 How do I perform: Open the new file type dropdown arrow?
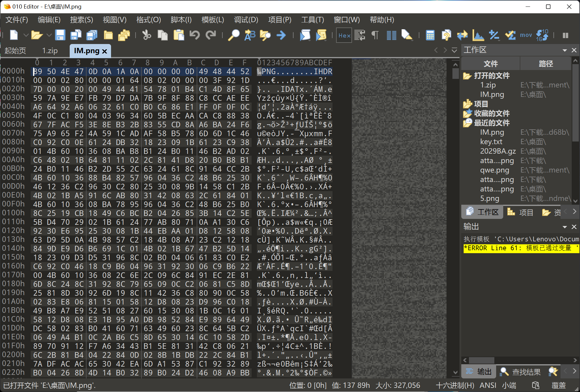coord(26,35)
